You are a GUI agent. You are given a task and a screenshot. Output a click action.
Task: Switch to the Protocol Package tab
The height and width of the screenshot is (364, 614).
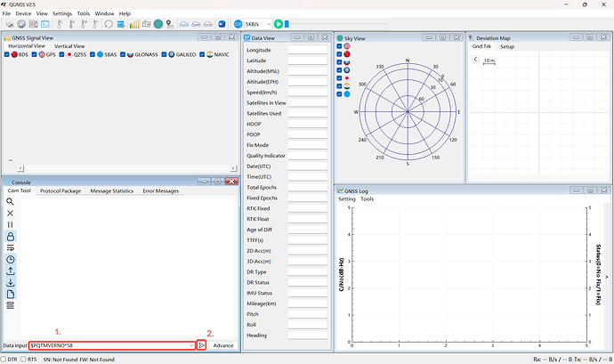(x=61, y=190)
